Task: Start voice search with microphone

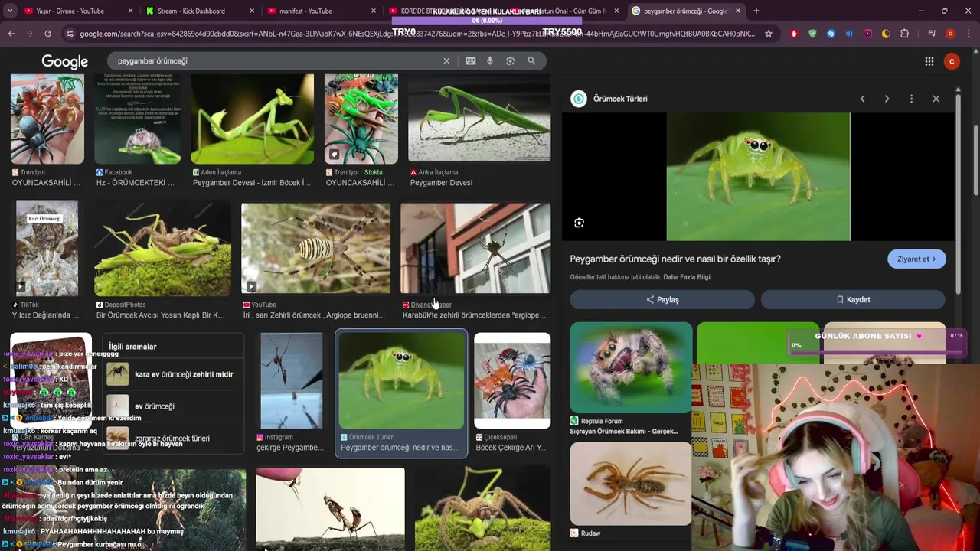Action: click(490, 60)
